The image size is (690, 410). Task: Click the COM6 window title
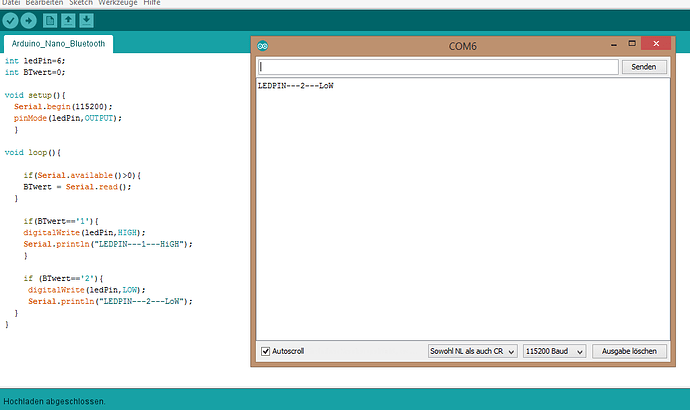[x=462, y=46]
